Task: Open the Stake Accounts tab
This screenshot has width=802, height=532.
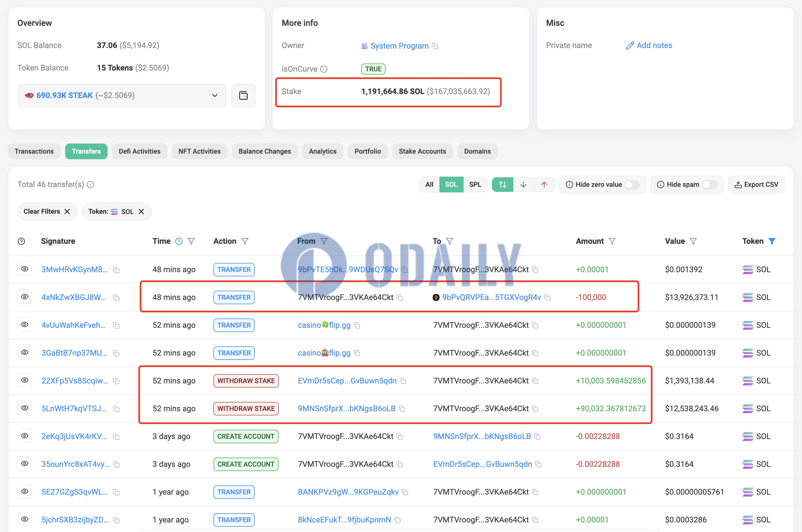Action: pyautogui.click(x=422, y=151)
